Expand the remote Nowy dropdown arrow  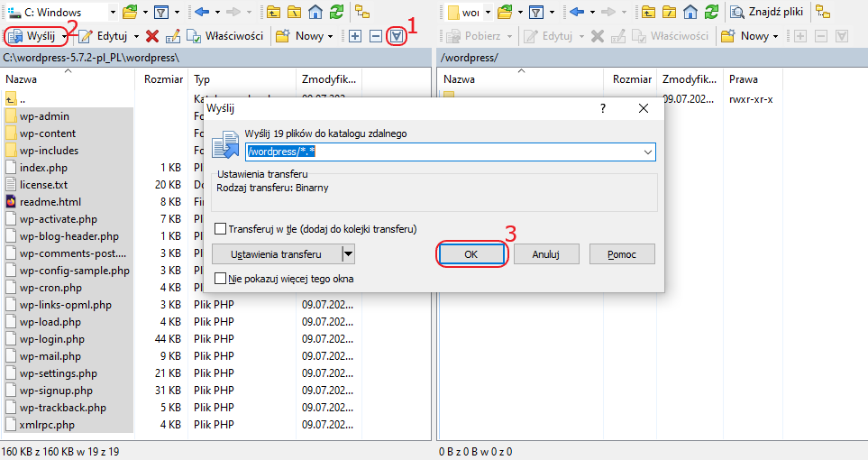775,37
